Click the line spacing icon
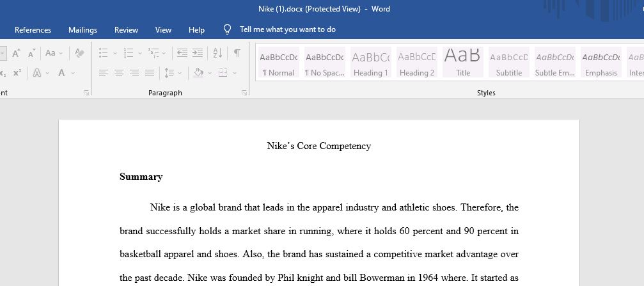This screenshot has height=286, width=644. tap(169, 73)
